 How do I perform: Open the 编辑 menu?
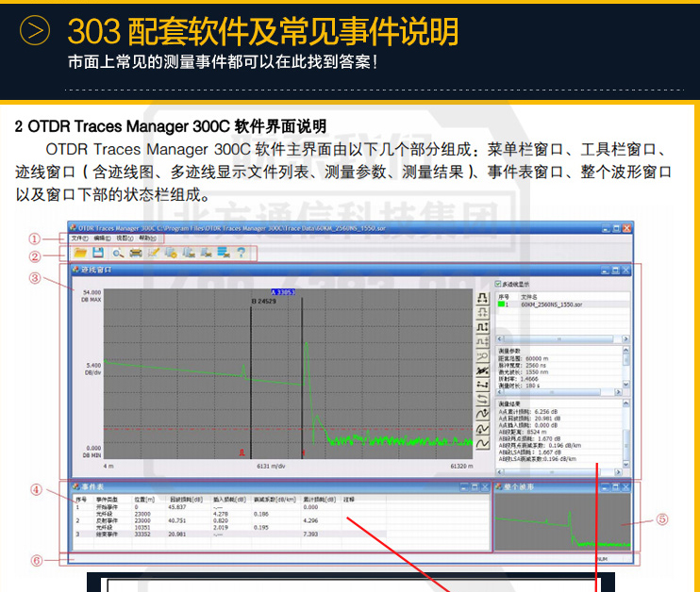[102, 238]
